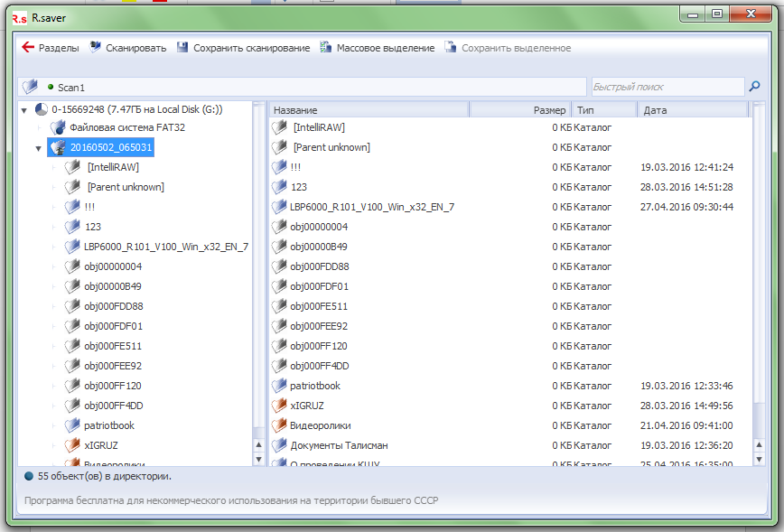Click the Сканировать toolbar icon
This screenshot has width=784, height=532.
[x=96, y=48]
